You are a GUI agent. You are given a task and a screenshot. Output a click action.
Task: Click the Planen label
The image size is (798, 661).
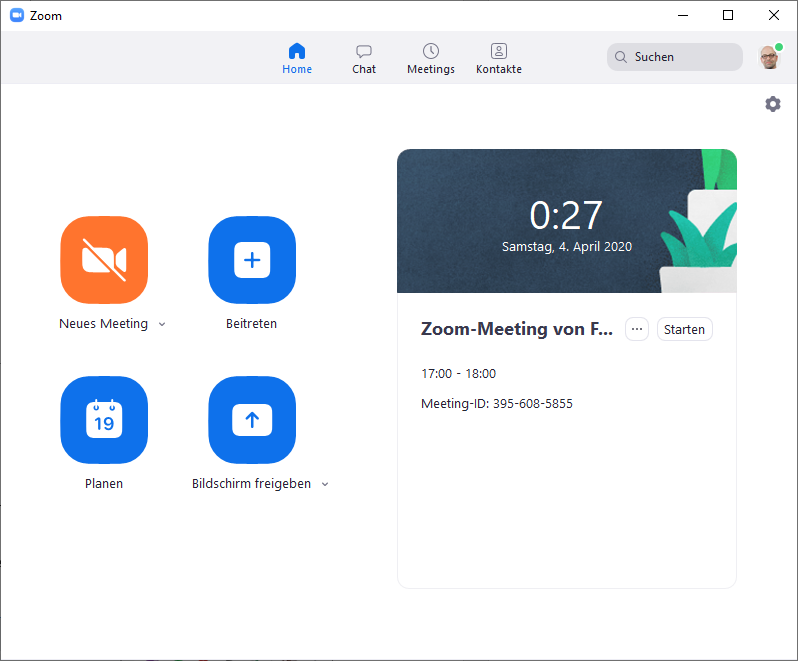pos(104,483)
